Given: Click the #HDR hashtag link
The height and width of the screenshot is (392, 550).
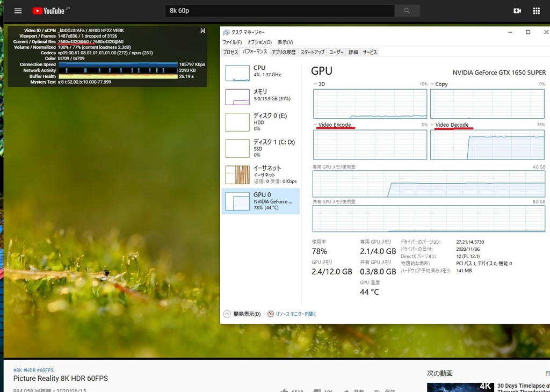Looking at the screenshot, I should click(x=29, y=371).
